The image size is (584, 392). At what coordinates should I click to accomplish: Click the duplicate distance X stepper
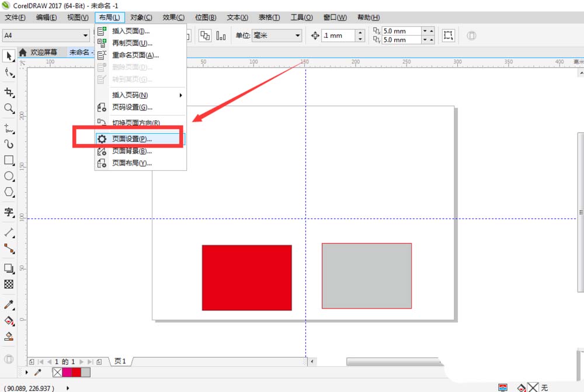(428, 31)
